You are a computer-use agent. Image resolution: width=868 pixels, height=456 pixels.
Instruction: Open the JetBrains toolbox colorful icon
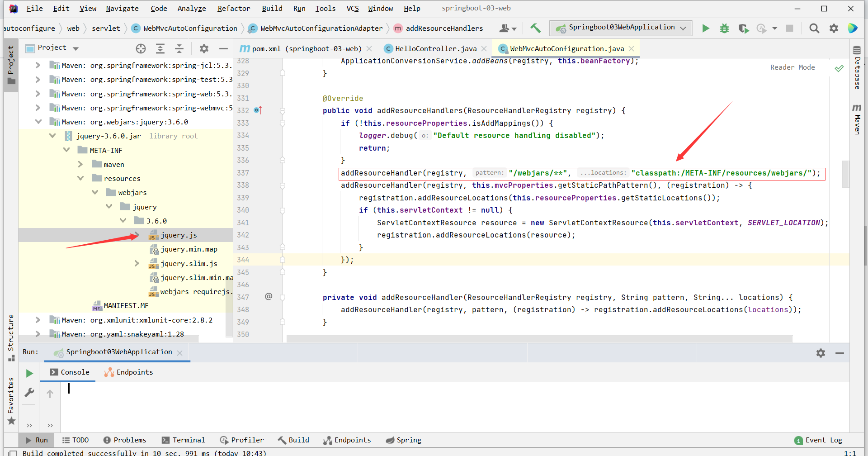[853, 28]
